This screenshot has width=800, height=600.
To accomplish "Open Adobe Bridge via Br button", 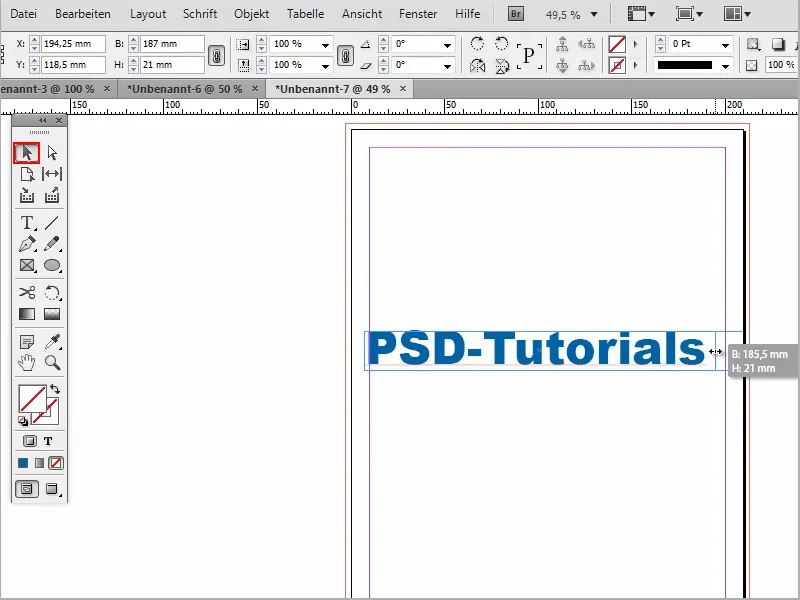I will pos(515,14).
